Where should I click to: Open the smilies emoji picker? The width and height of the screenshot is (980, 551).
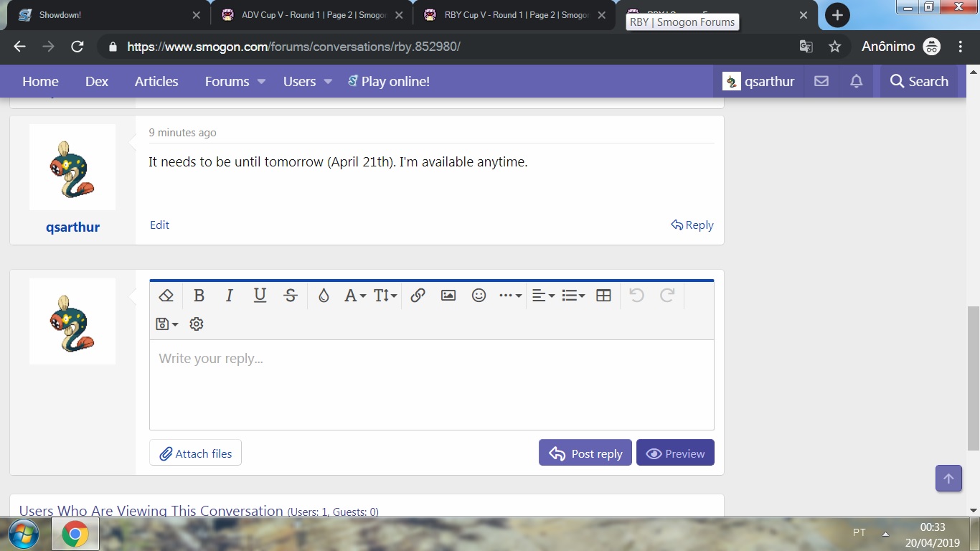(479, 296)
